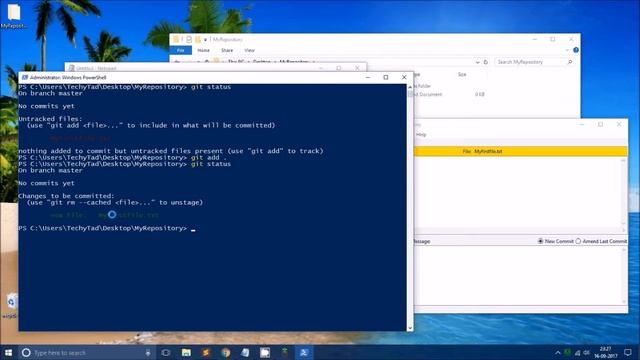Maximize the PowerShell window
Image resolution: width=640 pixels, height=360 pixels.
tap(386, 77)
